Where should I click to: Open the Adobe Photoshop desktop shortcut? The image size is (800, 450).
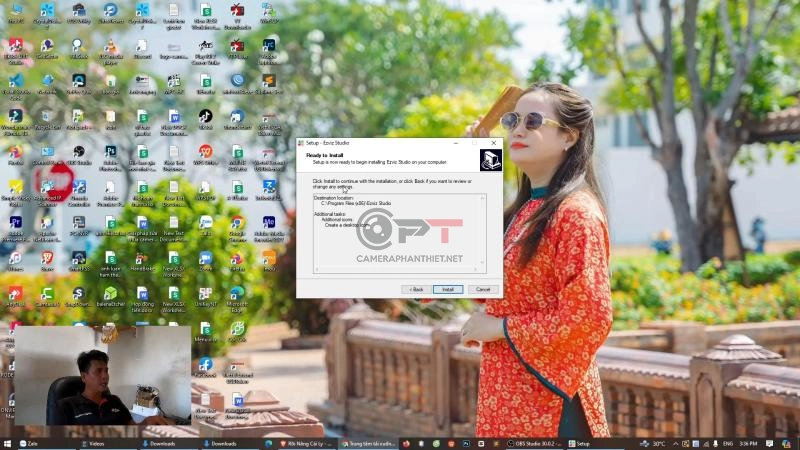111,156
